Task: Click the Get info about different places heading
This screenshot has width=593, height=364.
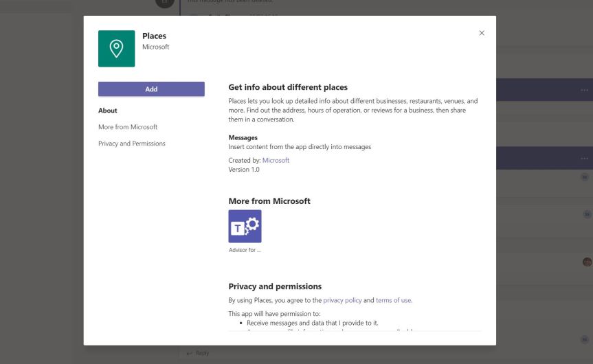Action: point(288,87)
